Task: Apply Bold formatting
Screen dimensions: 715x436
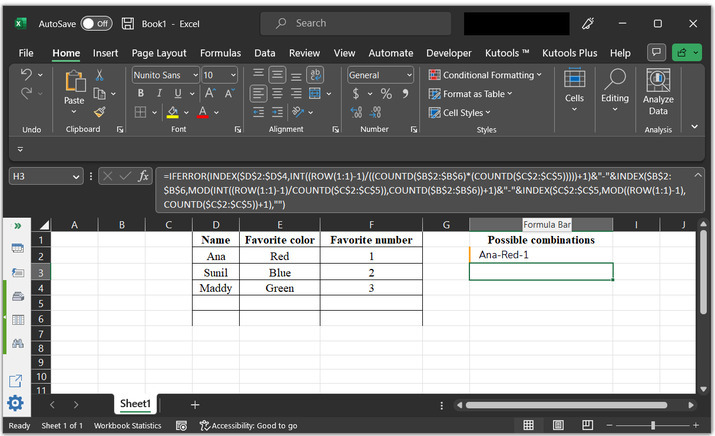Action: 140,94
